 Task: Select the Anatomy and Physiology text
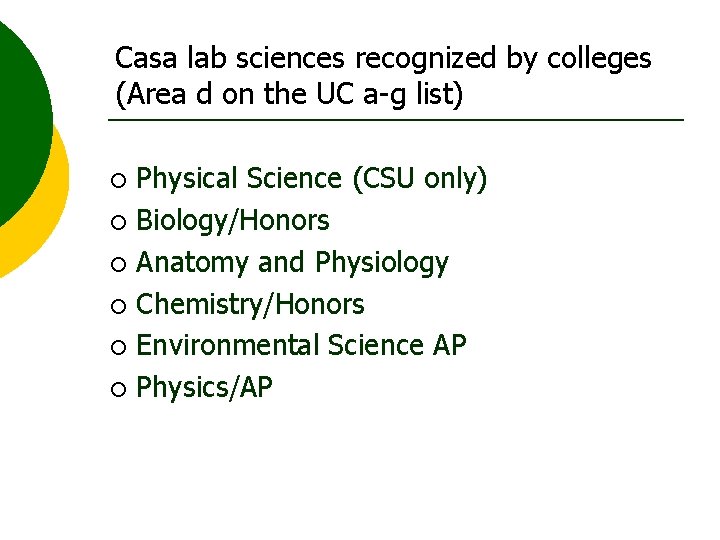tap(292, 263)
